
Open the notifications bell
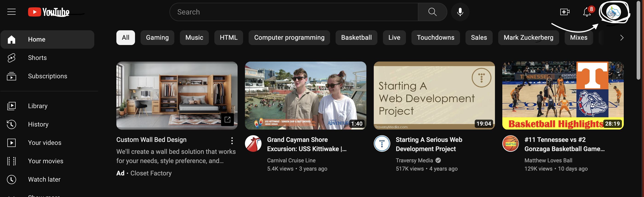click(586, 12)
